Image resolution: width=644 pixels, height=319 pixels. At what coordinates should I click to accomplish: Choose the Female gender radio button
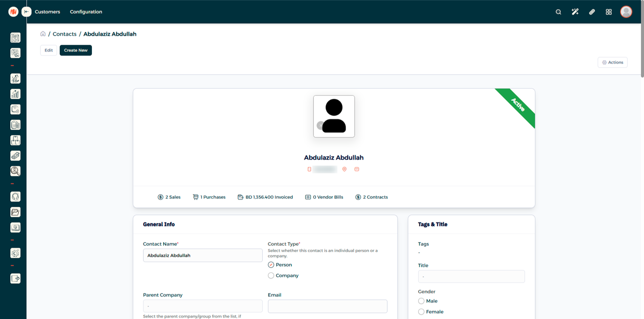tap(421, 312)
